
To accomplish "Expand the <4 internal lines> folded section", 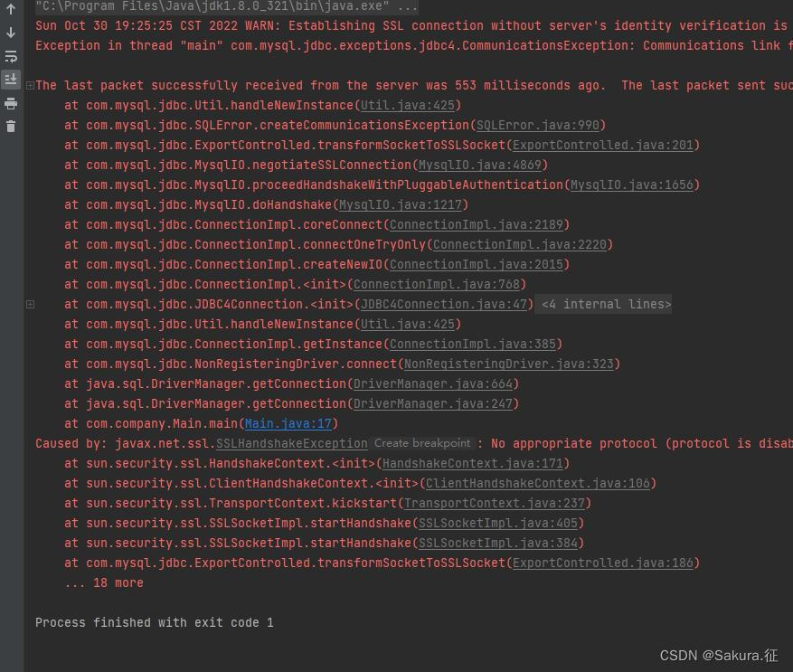I will click(606, 304).
